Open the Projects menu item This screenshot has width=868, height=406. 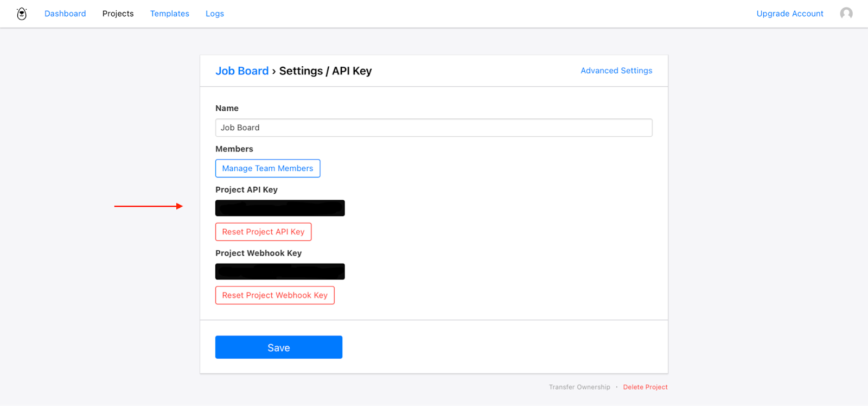pyautogui.click(x=118, y=14)
